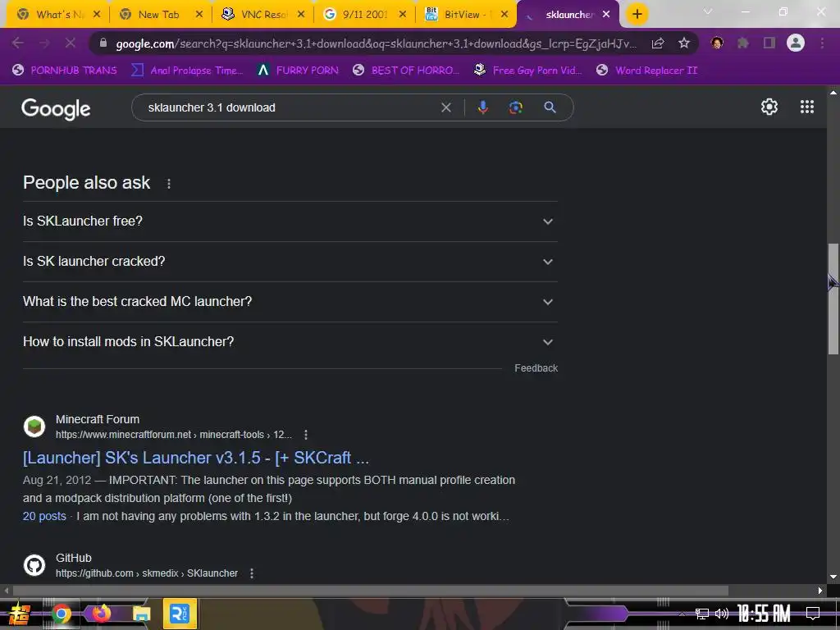
Task: Open more options for GitHub result
Action: pos(251,573)
